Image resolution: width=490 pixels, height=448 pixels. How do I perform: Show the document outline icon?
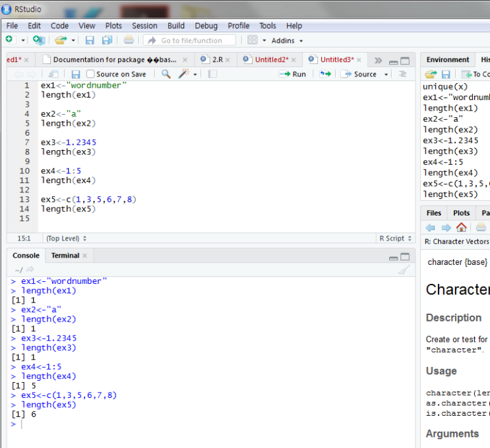click(x=403, y=74)
